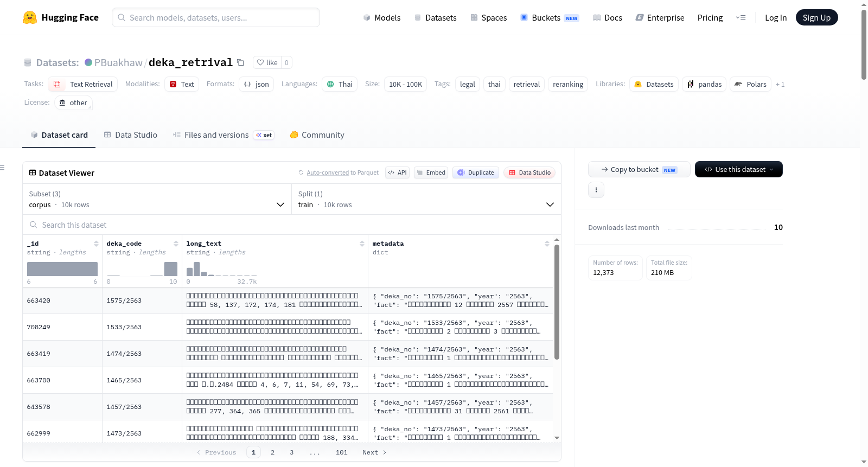
Task: Focus the Search this dataset field
Action: click(x=292, y=225)
